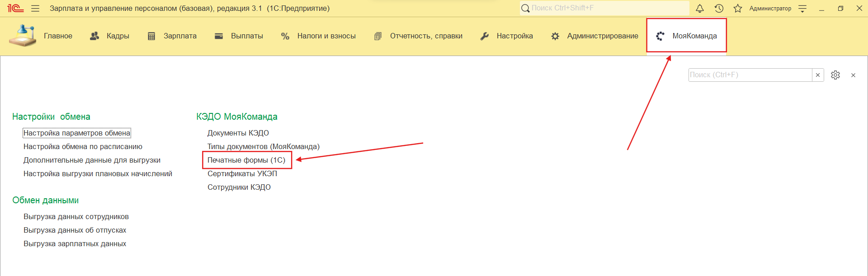
Task: Open Документы КЭДО
Action: (x=238, y=133)
